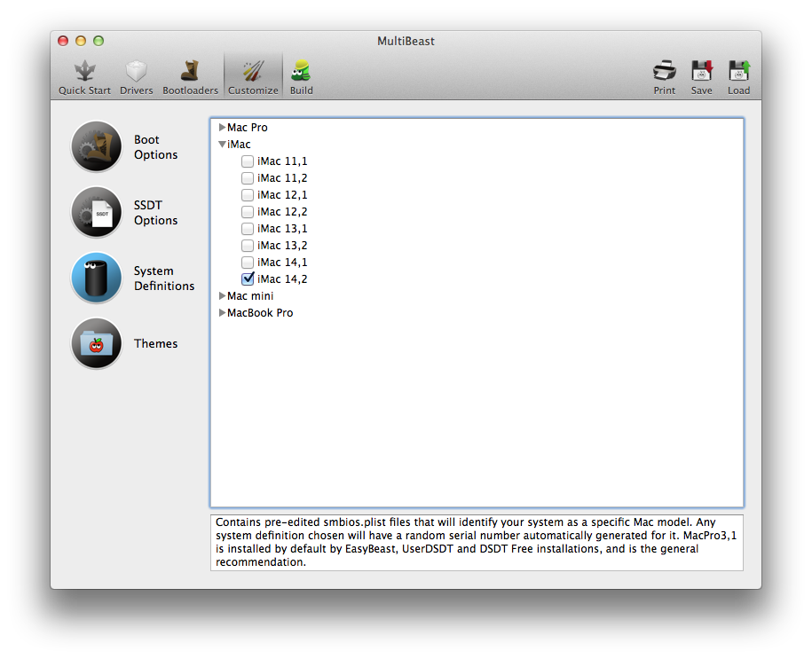
Task: Open the Drivers section icon
Action: pos(136,71)
